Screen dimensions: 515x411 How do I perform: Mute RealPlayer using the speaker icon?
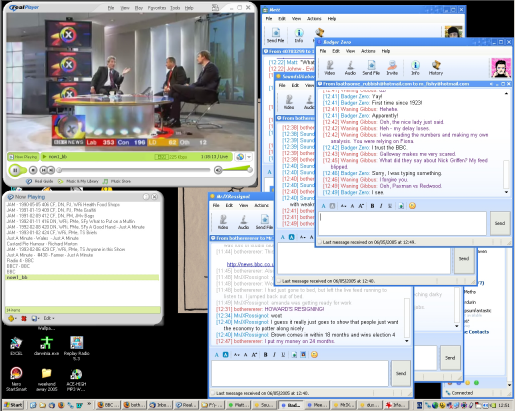(x=218, y=170)
